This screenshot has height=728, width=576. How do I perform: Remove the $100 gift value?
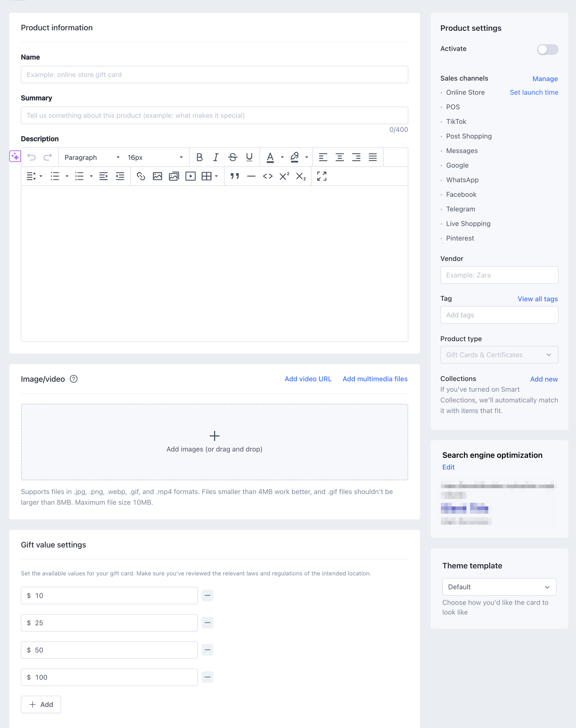click(x=207, y=677)
